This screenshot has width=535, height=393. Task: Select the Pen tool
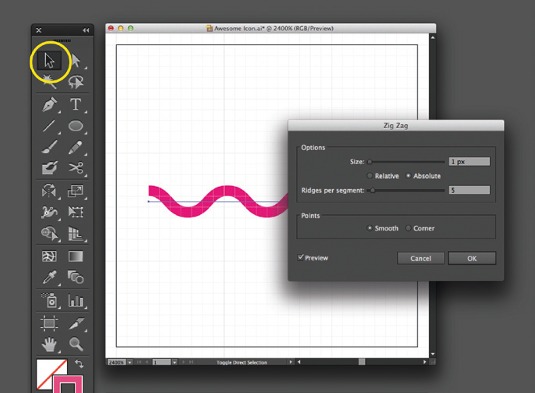[49, 104]
